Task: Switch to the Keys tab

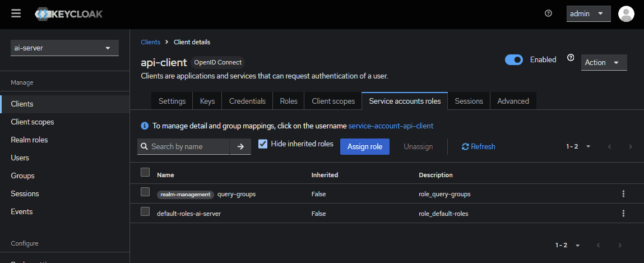Action: [x=207, y=101]
